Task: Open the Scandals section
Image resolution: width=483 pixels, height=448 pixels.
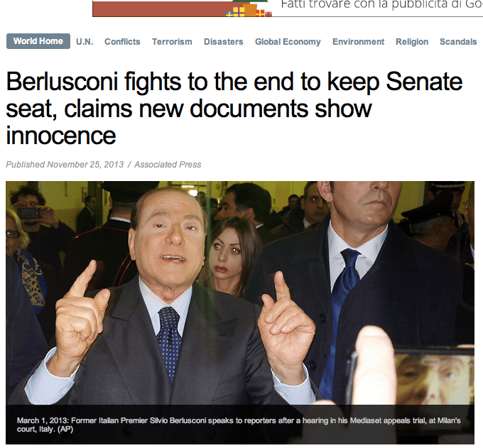Action: [458, 42]
